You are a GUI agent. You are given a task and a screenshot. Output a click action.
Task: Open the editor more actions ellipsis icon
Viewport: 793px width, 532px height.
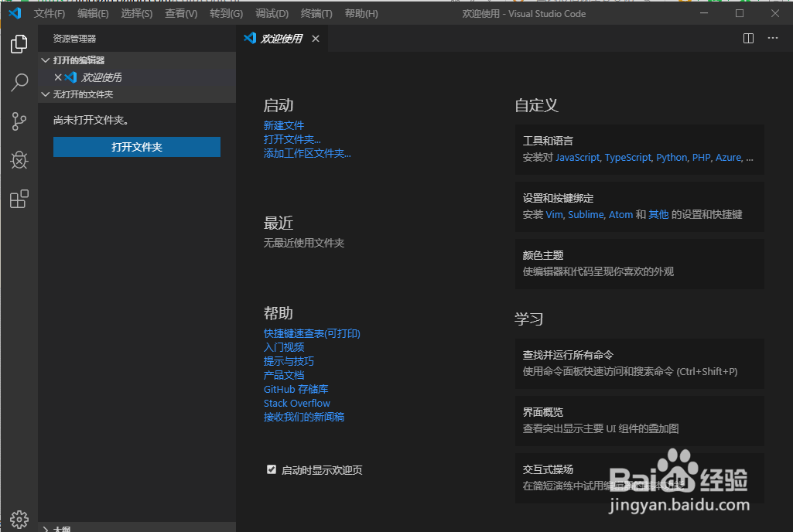772,38
